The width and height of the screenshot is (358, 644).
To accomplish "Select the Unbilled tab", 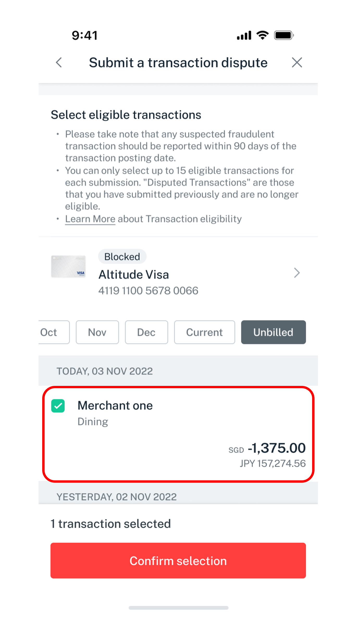I will pos(273,332).
